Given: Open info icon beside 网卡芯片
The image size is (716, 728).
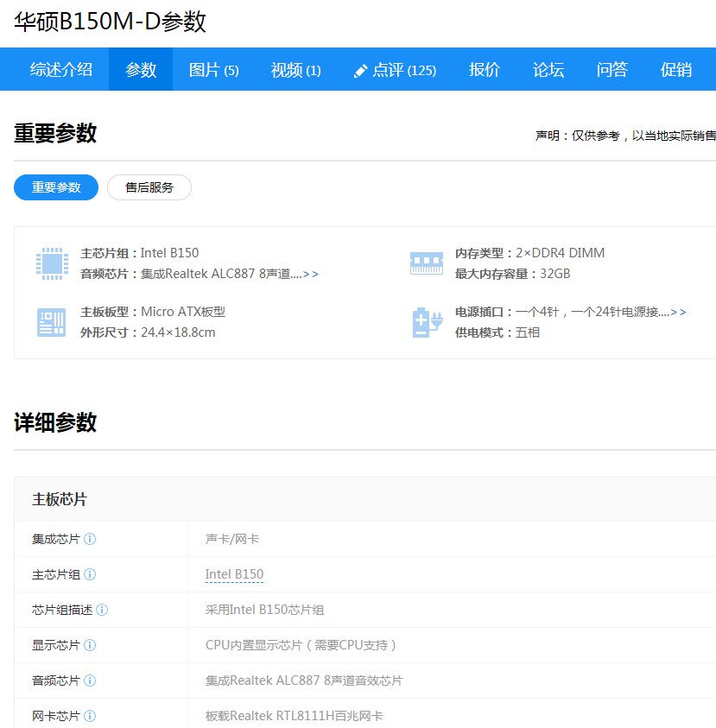Looking at the screenshot, I should click(x=90, y=716).
